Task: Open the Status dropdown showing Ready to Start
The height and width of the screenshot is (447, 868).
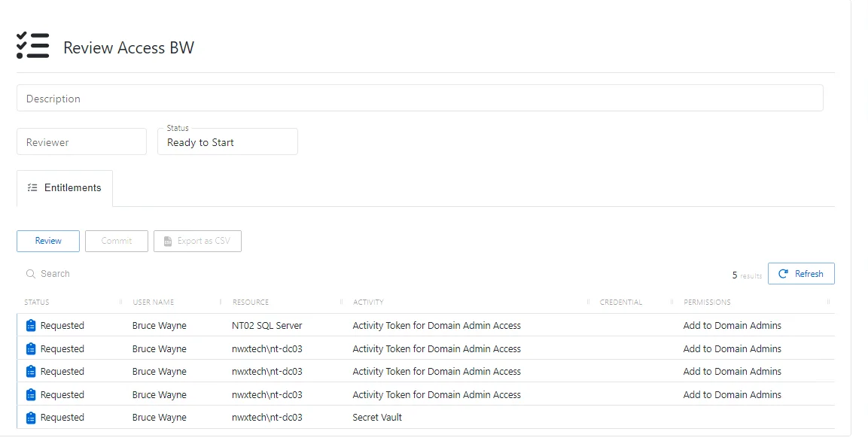Action: point(227,141)
